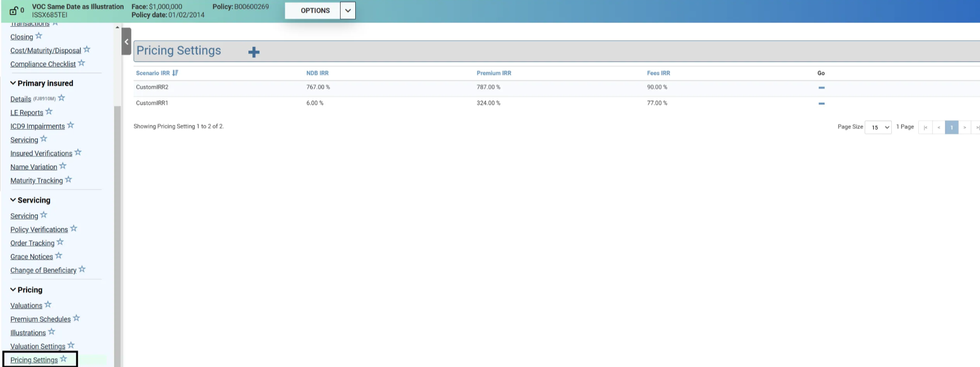Star the LE Reports link
This screenshot has height=367, width=980.
pos(49,112)
